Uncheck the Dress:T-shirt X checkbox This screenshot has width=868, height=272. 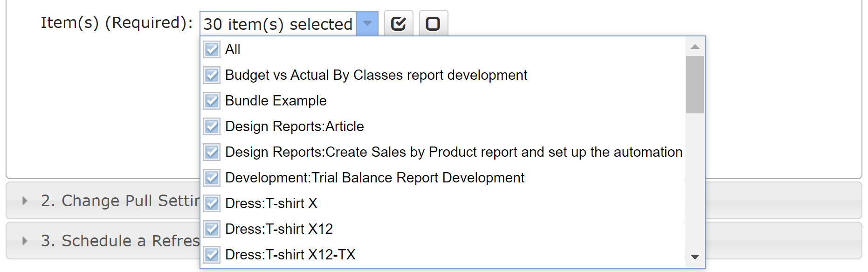pyautogui.click(x=212, y=203)
